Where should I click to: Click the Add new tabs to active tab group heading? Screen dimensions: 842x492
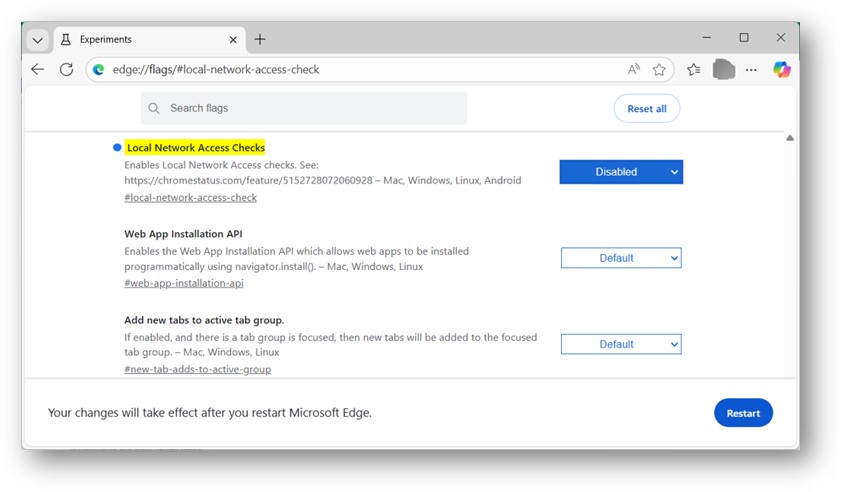pyautogui.click(x=204, y=320)
